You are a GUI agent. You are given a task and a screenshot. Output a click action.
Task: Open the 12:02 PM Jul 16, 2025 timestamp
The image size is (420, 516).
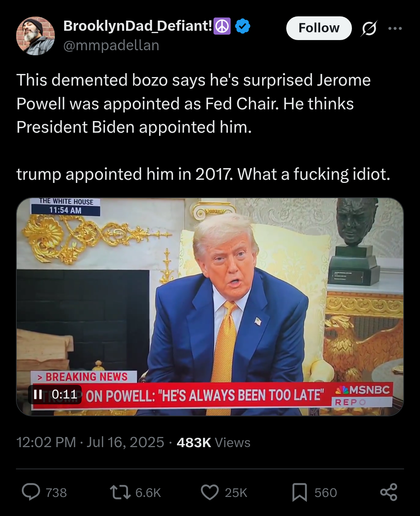90,442
